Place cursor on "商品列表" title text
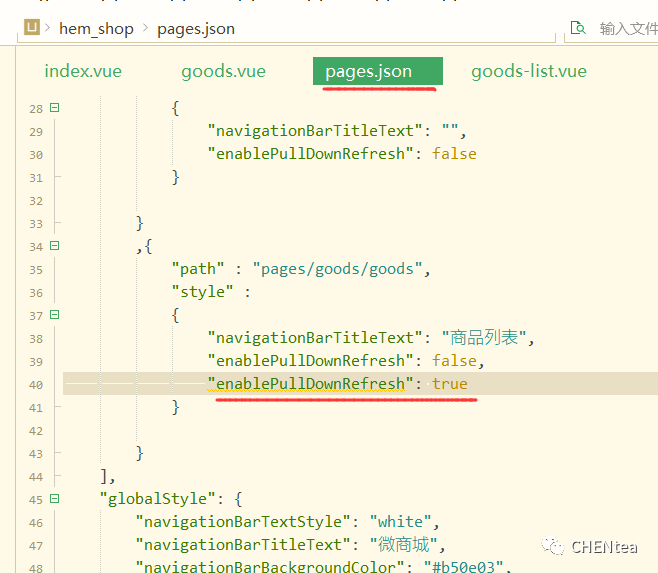The image size is (658, 573). coord(485,338)
